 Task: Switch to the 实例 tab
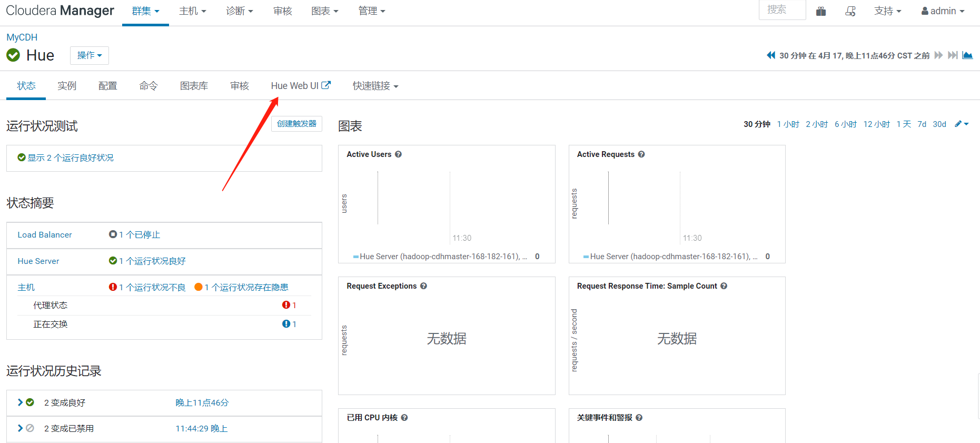[67, 86]
